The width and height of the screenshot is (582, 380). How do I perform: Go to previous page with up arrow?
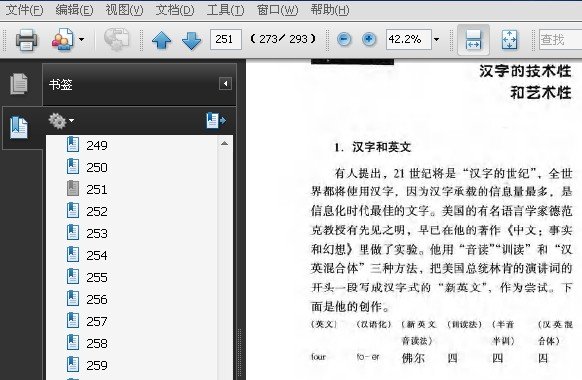[161, 40]
